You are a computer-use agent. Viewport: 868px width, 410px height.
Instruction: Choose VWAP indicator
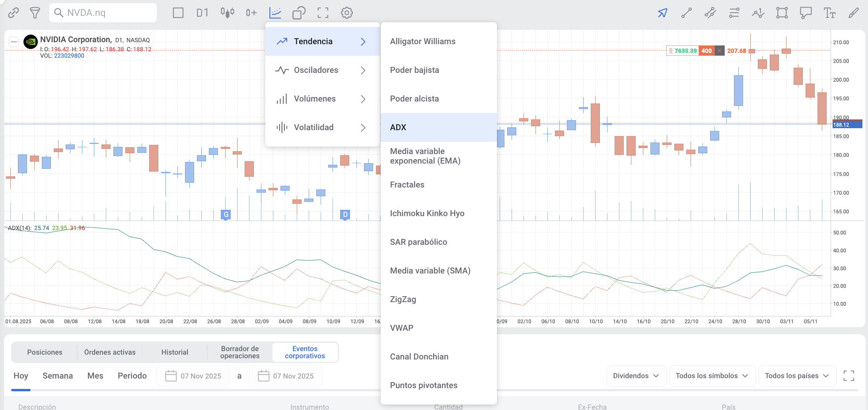[439, 328]
